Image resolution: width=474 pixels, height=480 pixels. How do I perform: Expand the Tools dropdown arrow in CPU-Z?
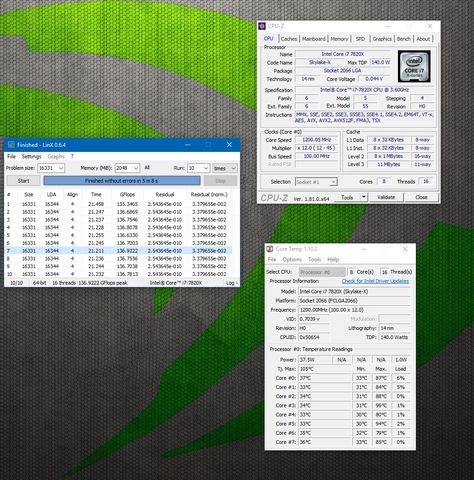[364, 197]
